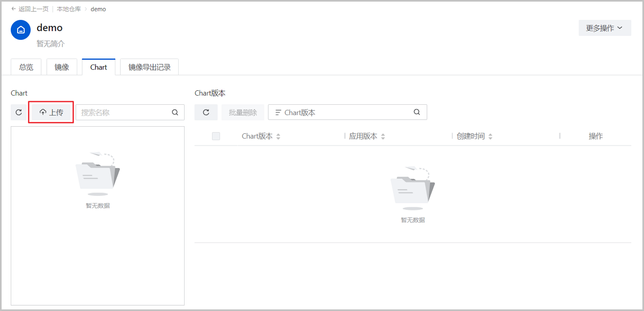Click the demo repository home icon
Viewport: 644px width, 311px height.
tap(20, 30)
